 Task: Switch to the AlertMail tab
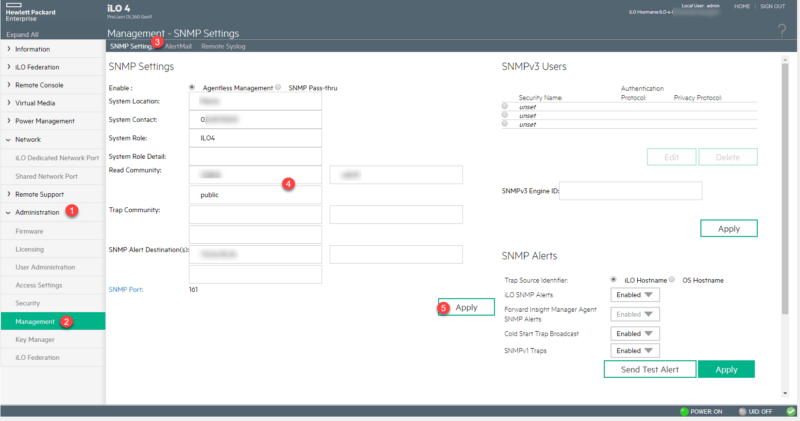click(x=178, y=46)
